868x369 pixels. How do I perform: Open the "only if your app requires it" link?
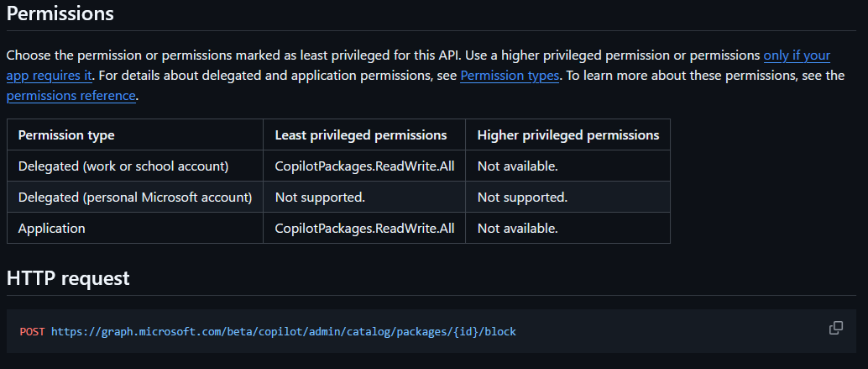[x=797, y=55]
